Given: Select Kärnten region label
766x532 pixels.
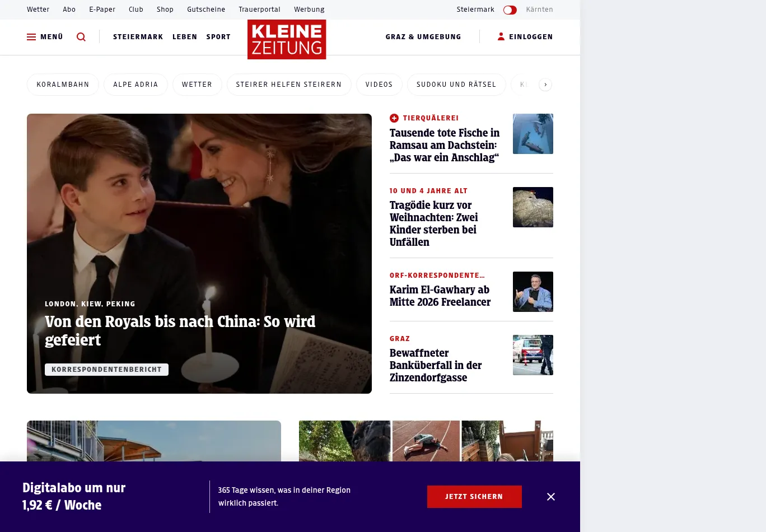Looking at the screenshot, I should (539, 10).
